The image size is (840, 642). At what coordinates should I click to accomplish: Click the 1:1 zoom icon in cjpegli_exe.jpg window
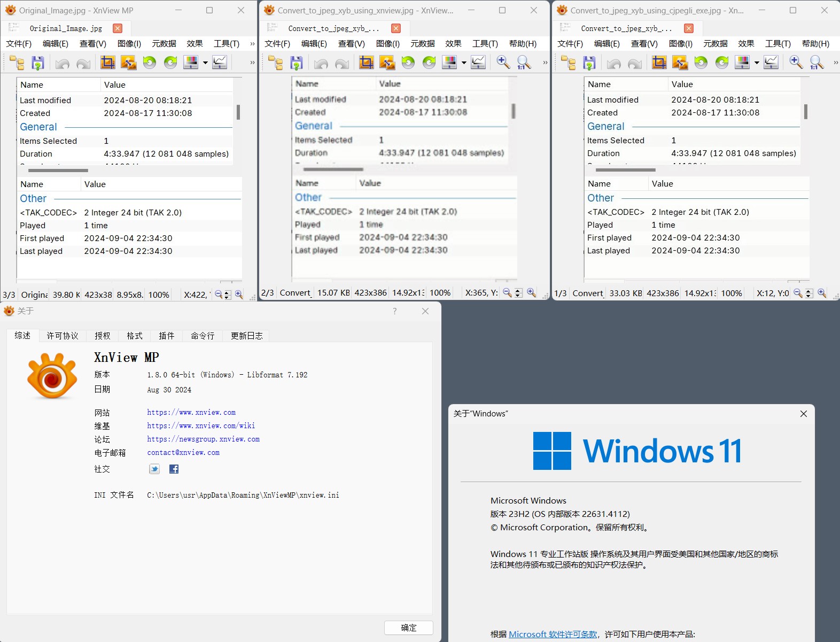(x=816, y=63)
